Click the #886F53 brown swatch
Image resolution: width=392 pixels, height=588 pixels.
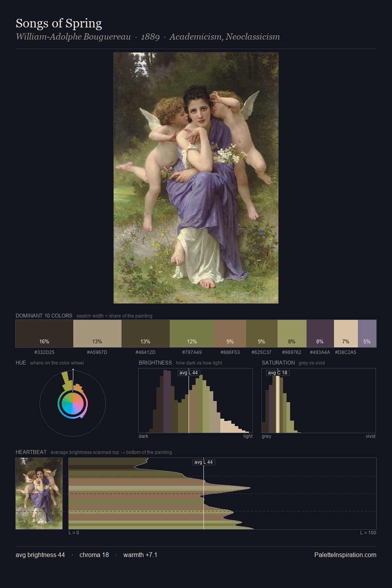pyautogui.click(x=230, y=334)
